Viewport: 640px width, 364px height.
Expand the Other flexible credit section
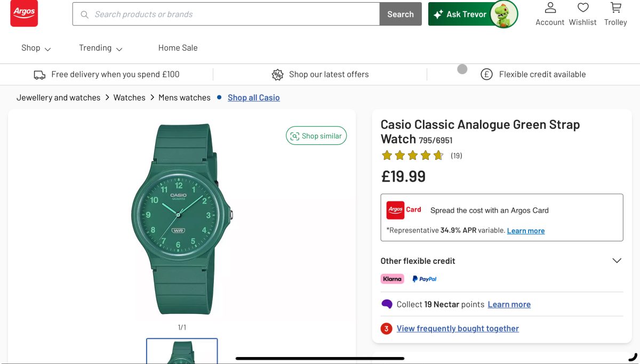click(502, 261)
